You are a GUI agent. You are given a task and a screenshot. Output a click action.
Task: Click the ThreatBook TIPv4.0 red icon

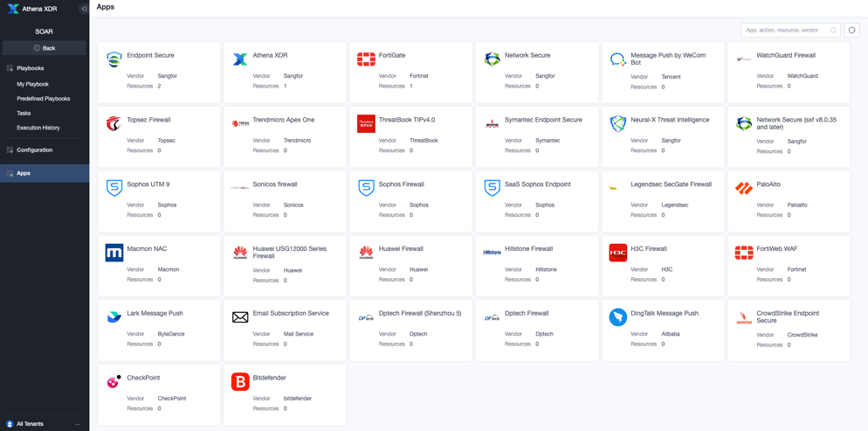366,123
